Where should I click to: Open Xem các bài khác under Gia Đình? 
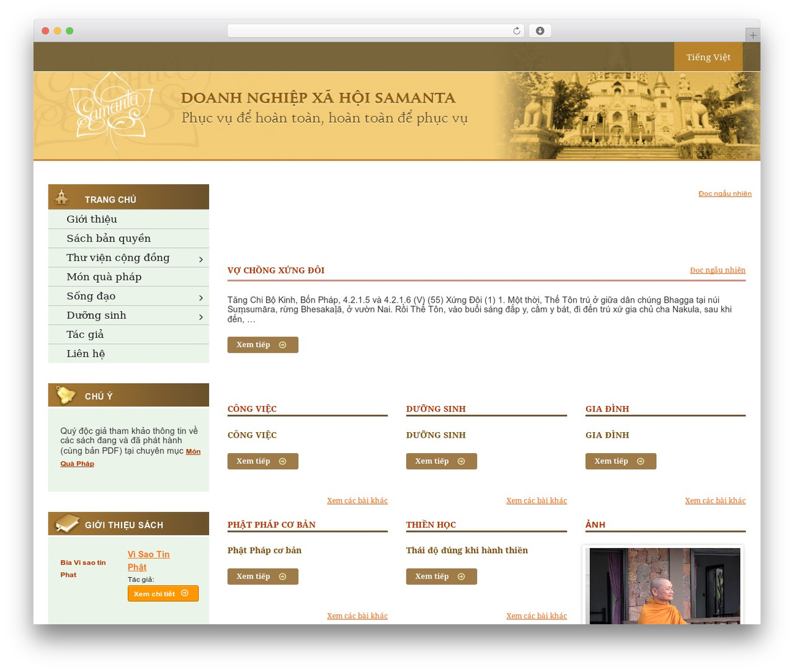pos(715,500)
